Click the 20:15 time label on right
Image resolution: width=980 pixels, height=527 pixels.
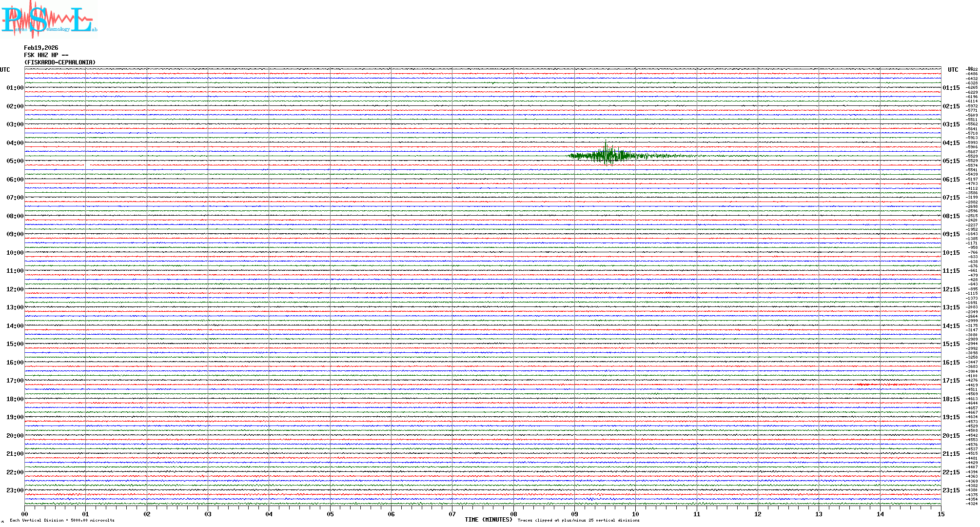[x=951, y=436]
